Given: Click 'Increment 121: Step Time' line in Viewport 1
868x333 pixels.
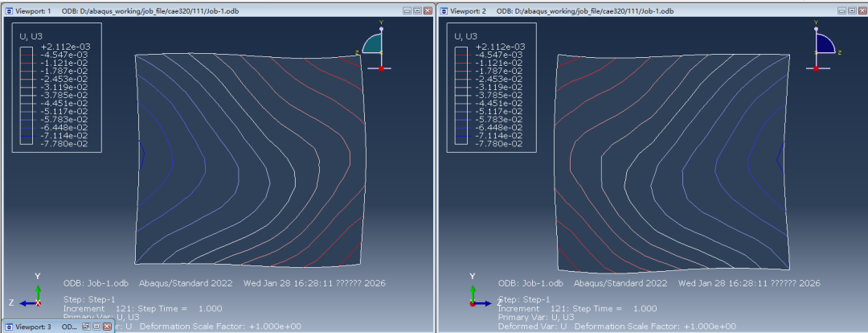Looking at the screenshot, I should (143, 309).
